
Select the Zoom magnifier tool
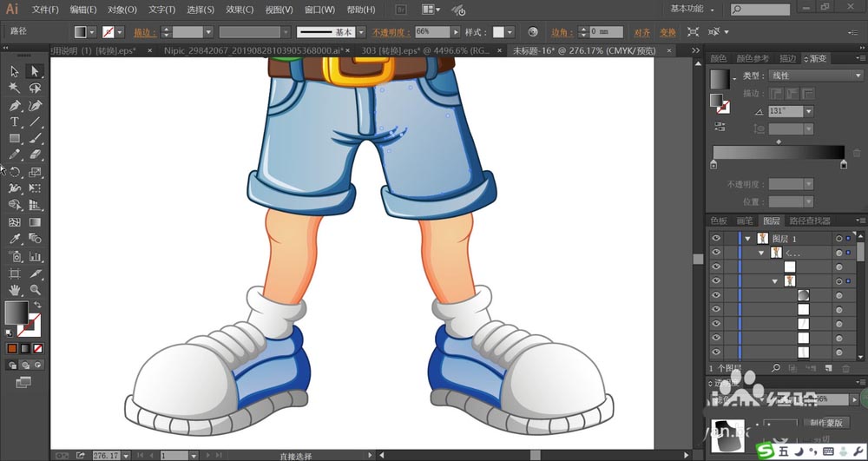pyautogui.click(x=35, y=290)
